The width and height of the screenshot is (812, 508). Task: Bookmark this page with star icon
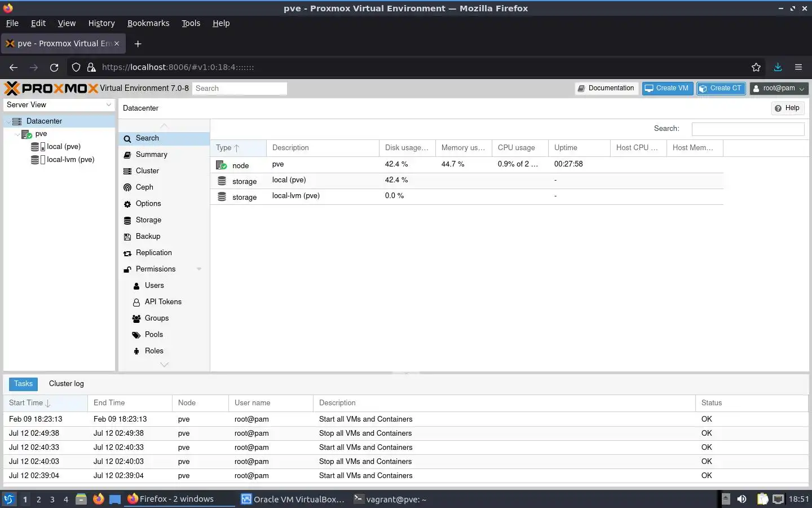756,67
